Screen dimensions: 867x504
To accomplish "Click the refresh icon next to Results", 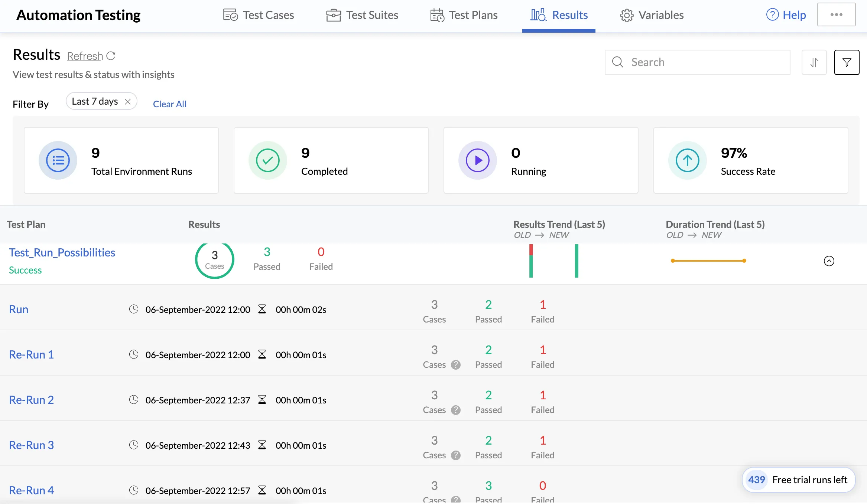I will point(111,56).
